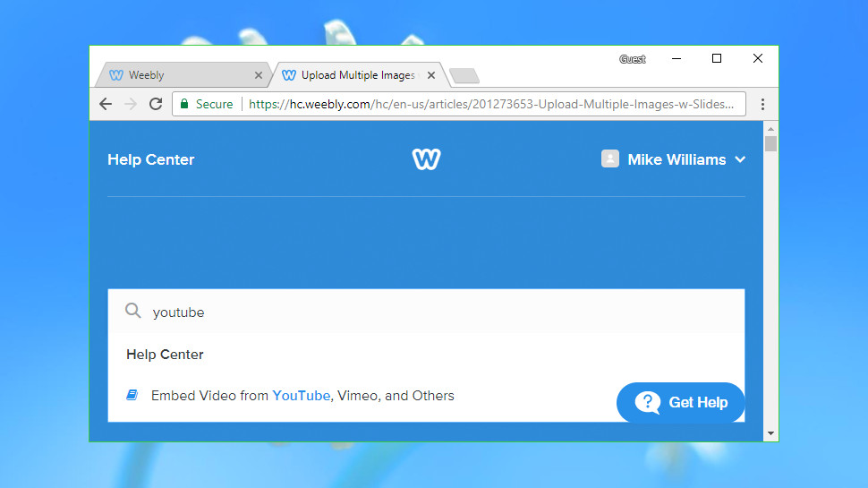Click the Weebly logo in header
868x488 pixels.
pos(426,159)
